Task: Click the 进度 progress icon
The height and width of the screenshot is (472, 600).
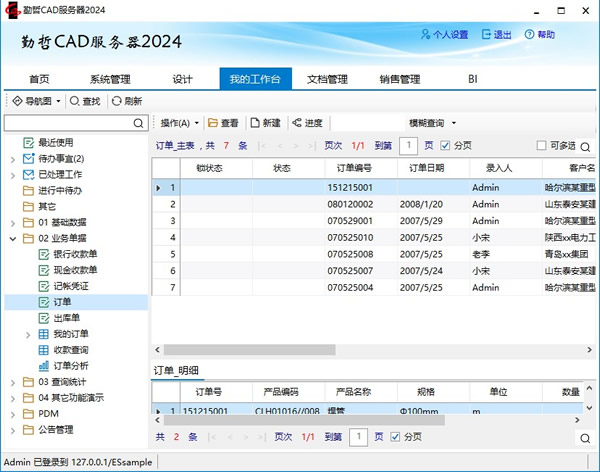Action: click(297, 123)
